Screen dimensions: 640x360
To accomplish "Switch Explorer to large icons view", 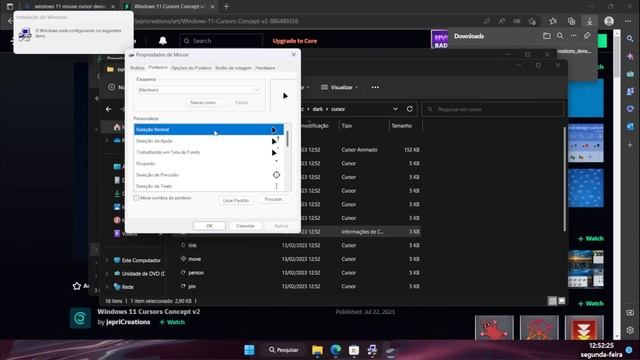I will (x=562, y=301).
